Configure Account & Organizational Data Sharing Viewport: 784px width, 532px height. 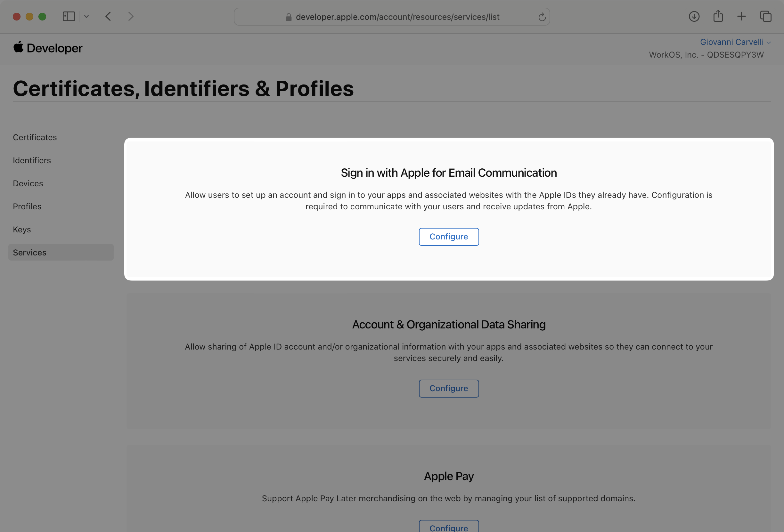pos(449,388)
